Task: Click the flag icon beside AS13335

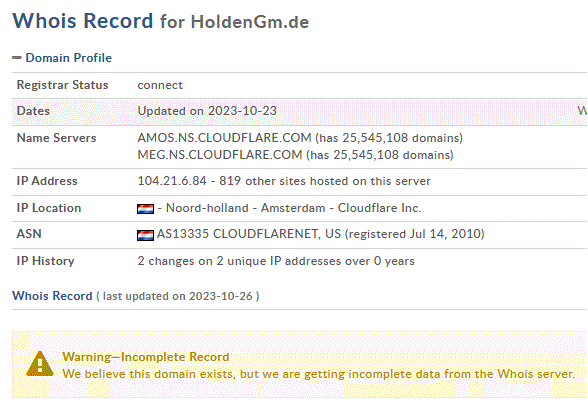Action: pyautogui.click(x=146, y=235)
